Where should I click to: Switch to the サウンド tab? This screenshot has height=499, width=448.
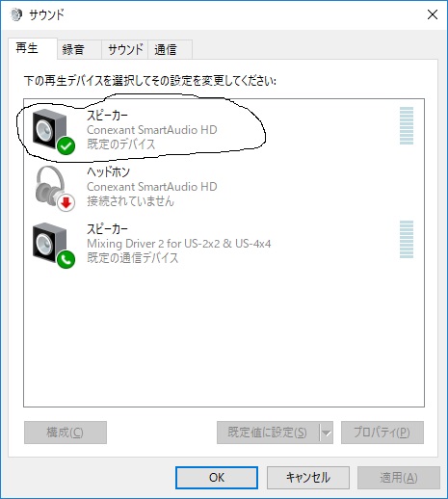click(125, 49)
